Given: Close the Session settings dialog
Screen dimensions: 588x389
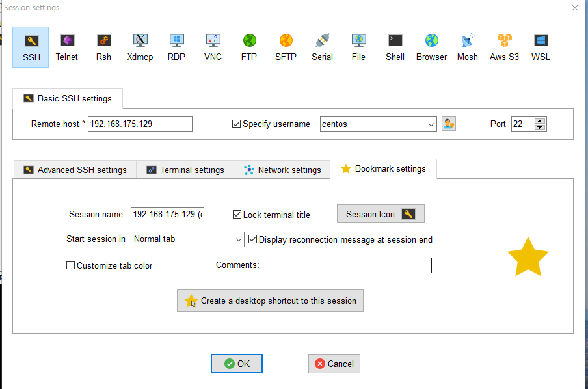Looking at the screenshot, I should (574, 8).
